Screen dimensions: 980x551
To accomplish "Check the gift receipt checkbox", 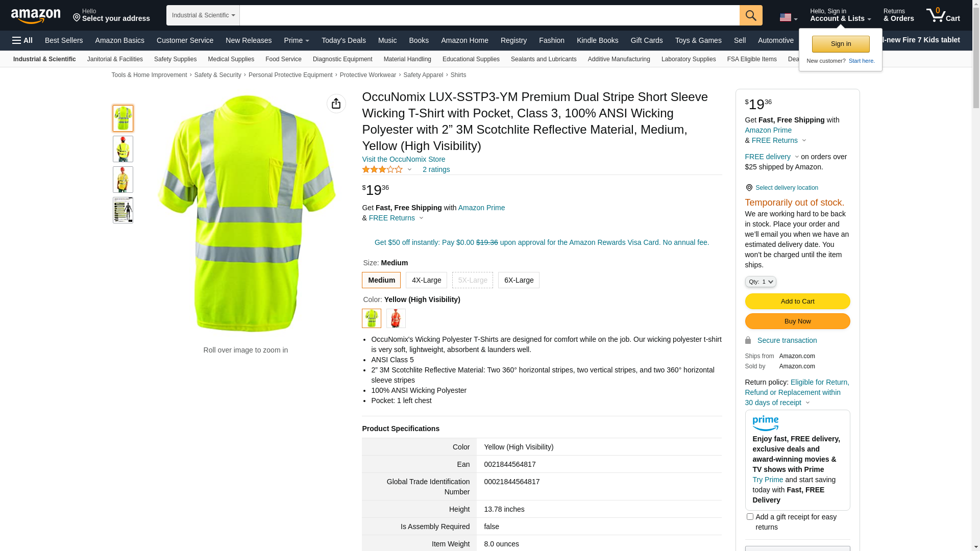I will 750,517.
